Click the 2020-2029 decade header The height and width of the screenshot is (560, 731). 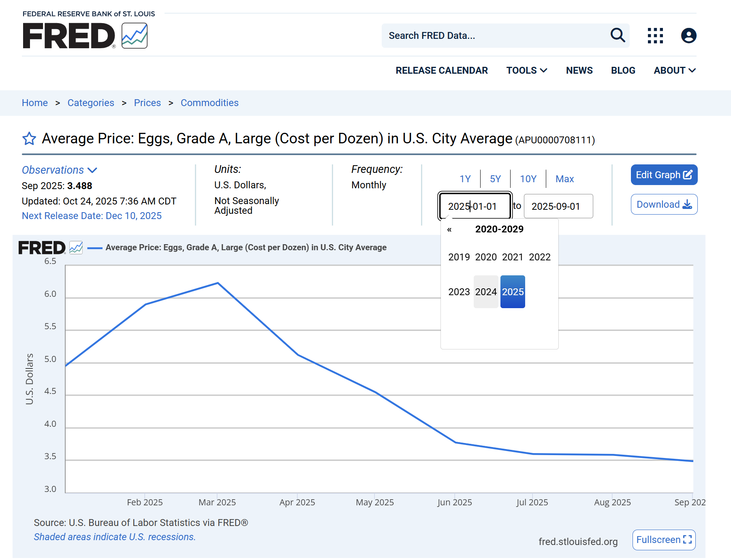pyautogui.click(x=499, y=229)
